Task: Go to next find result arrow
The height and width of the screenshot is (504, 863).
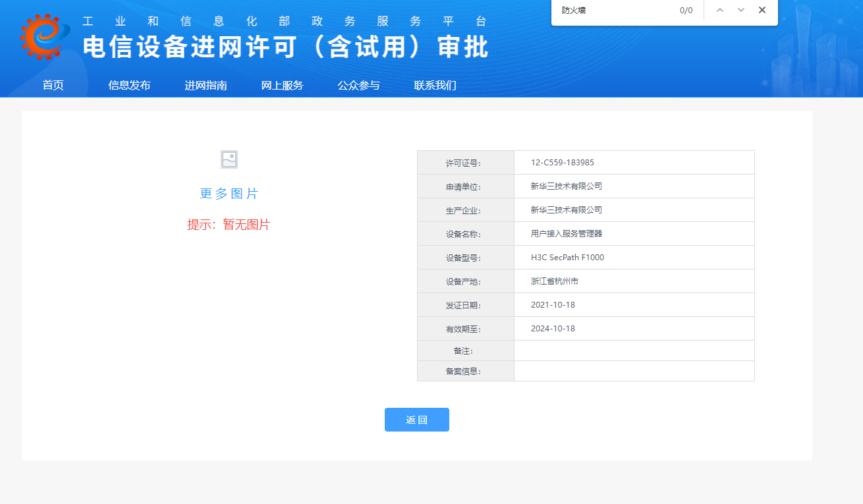Action: [x=741, y=10]
